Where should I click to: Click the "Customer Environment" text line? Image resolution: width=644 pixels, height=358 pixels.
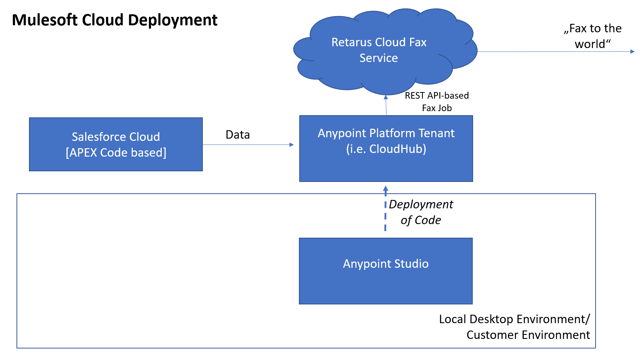pos(528,335)
